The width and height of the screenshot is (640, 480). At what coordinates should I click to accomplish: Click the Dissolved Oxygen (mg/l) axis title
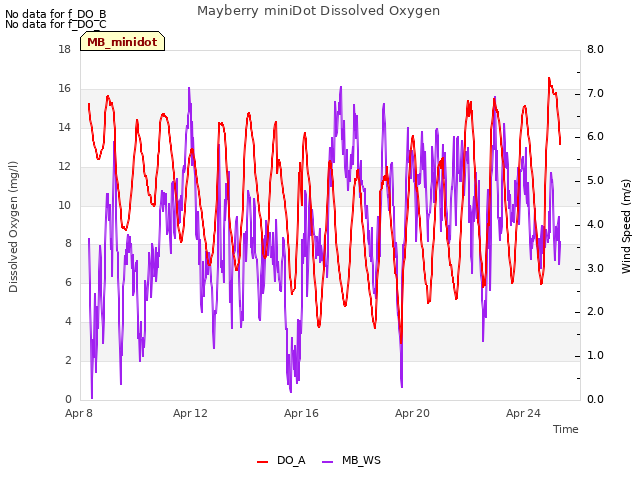click(x=13, y=227)
